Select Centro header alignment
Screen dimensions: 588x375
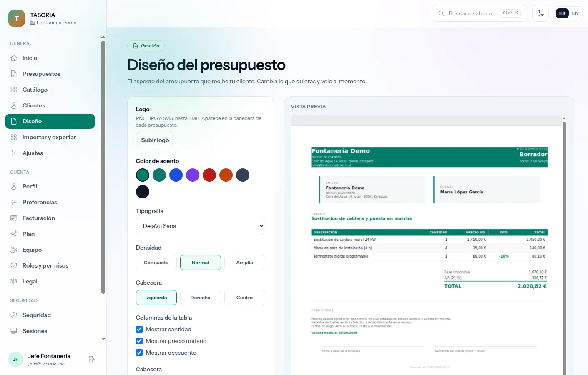pos(245,297)
